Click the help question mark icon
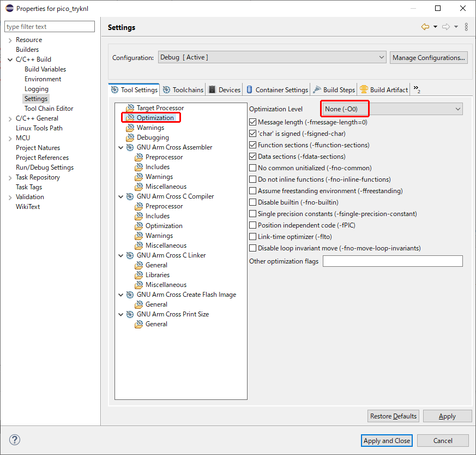This screenshot has width=476, height=455. [x=15, y=440]
